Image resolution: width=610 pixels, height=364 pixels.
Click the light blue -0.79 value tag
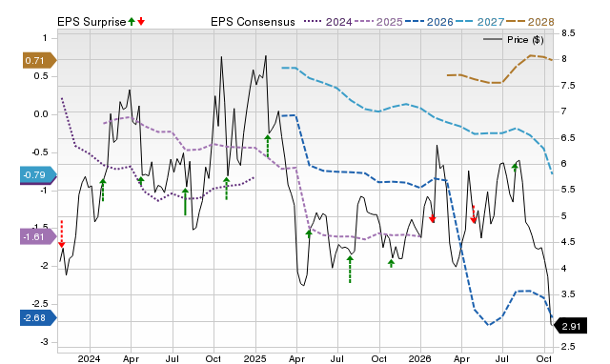pos(38,175)
